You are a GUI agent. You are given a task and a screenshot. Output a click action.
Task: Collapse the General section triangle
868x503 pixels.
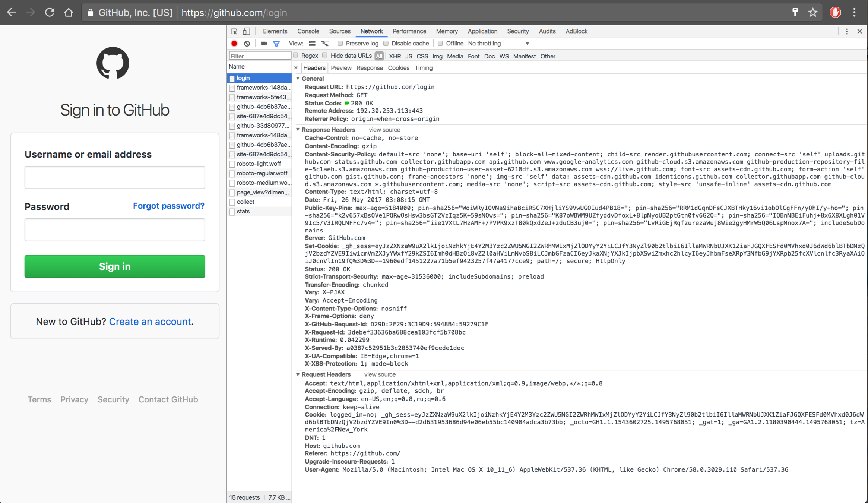point(298,79)
